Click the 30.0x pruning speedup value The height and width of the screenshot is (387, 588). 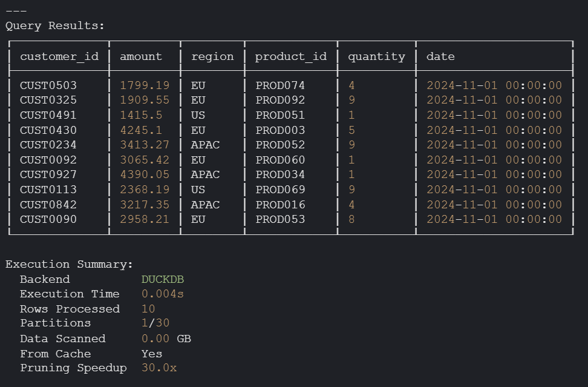[158, 368]
